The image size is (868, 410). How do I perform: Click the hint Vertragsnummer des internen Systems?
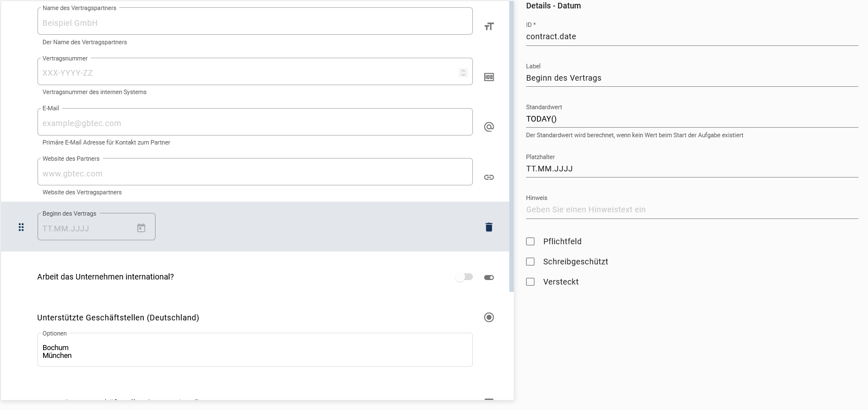(x=95, y=92)
